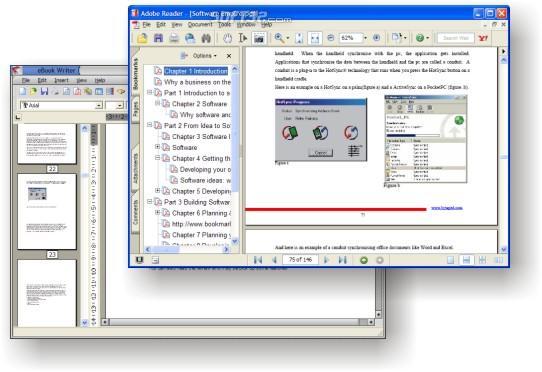The image size is (542, 372).
Task: Open the Insert menu in eBook Writer
Action: [61, 80]
